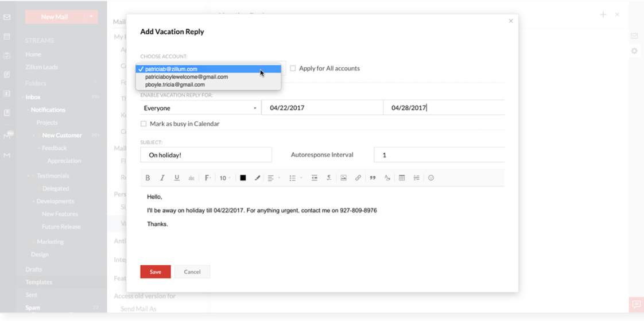The image size is (644, 321).
Task: Click the settings gear on the right edge
Action: (635, 51)
